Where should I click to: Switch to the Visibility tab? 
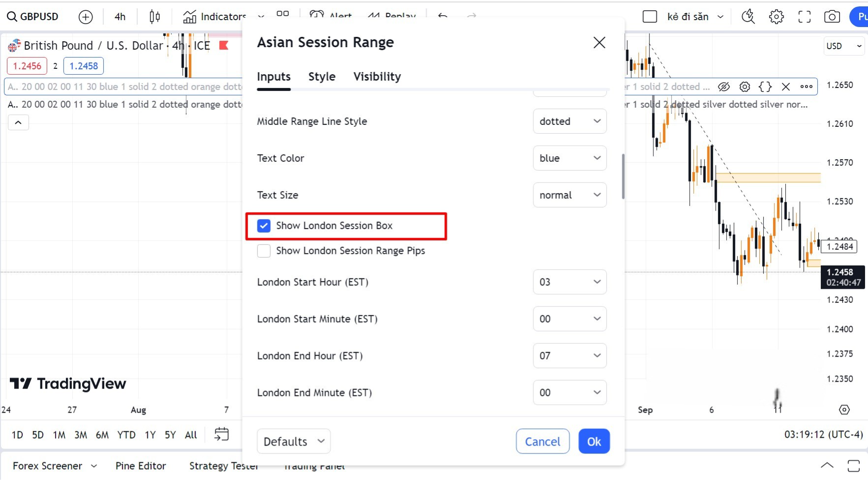(x=377, y=77)
